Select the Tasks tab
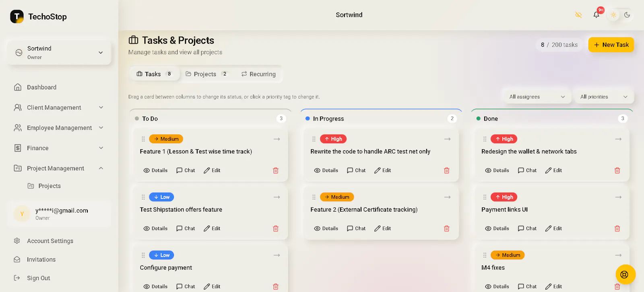The width and height of the screenshot is (644, 292). click(155, 74)
